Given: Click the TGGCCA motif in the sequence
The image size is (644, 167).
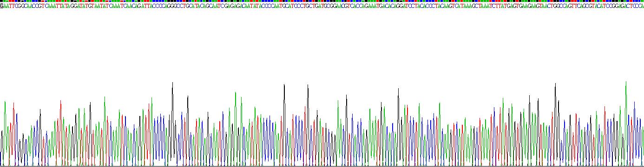Looking at the screenshot, I should [x=559, y=6].
